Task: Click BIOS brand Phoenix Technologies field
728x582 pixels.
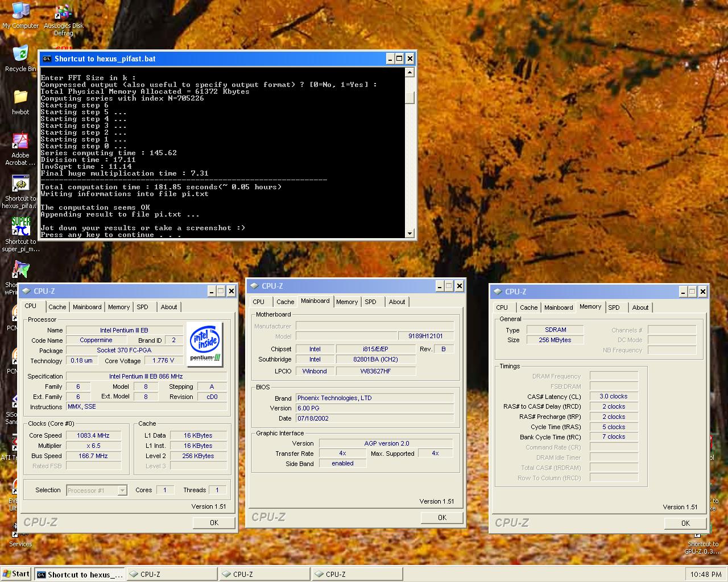Action: coord(375,398)
